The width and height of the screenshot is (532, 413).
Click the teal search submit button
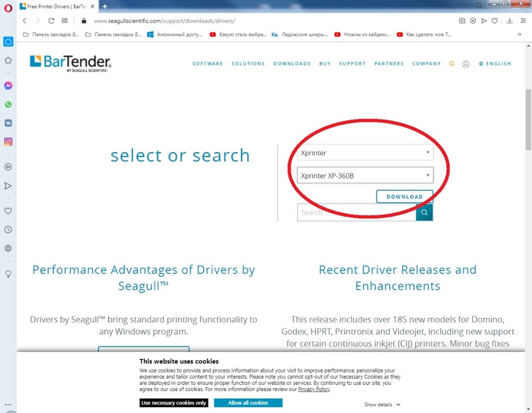pyautogui.click(x=425, y=212)
